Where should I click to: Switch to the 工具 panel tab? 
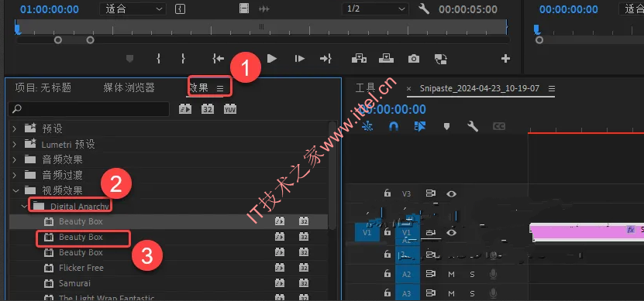tap(365, 87)
